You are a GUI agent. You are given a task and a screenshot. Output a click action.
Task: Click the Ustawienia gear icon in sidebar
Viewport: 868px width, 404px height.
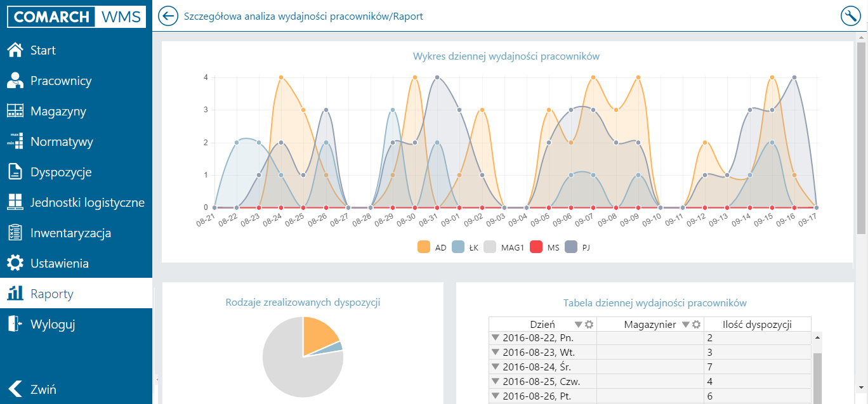coord(15,263)
